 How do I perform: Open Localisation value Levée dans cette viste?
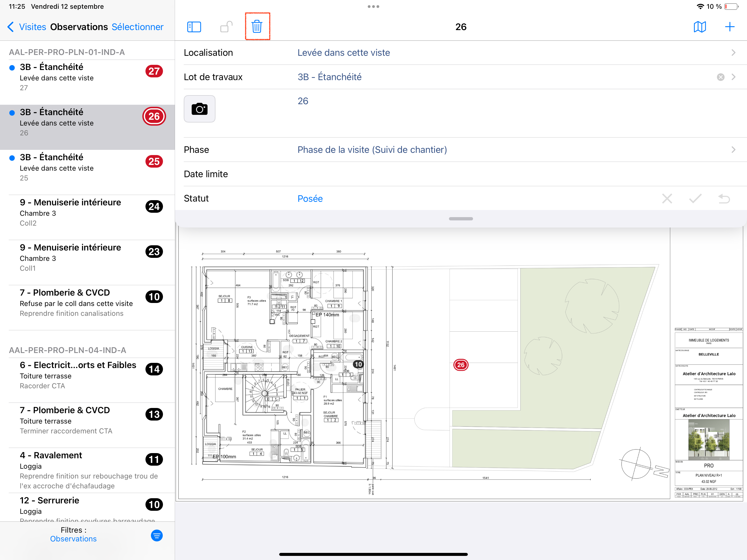point(343,53)
